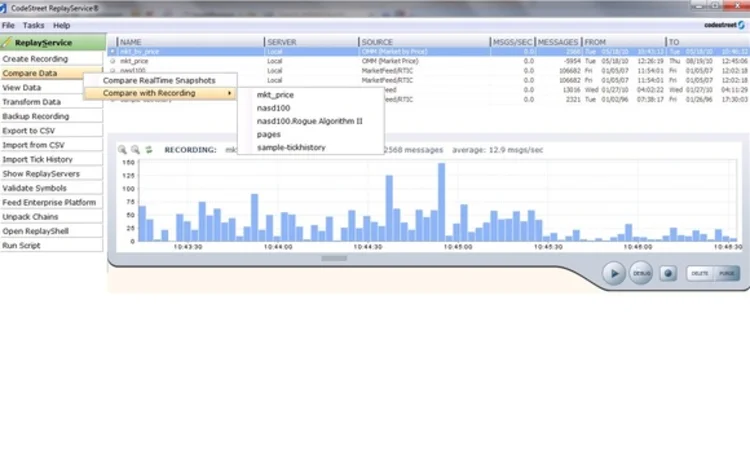Expand the Compare with Recording submenu arrow
Screen dimensions: 750x463
(230, 93)
